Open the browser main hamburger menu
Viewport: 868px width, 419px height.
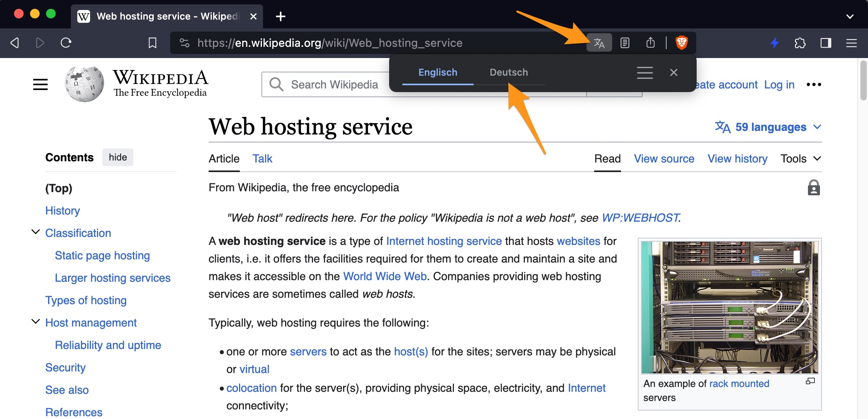[852, 43]
